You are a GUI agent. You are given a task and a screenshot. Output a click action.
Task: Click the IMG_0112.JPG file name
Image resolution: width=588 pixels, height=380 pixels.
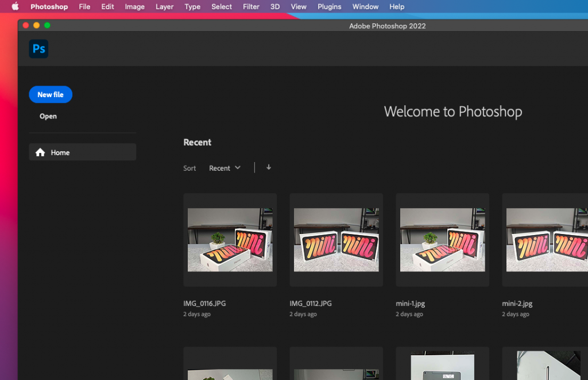pos(311,304)
